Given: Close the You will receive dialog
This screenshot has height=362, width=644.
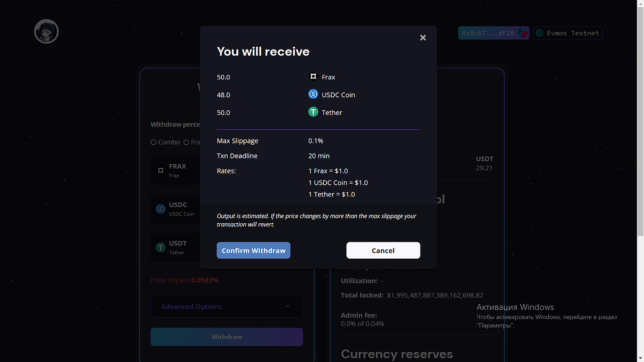Looking at the screenshot, I should (x=423, y=38).
